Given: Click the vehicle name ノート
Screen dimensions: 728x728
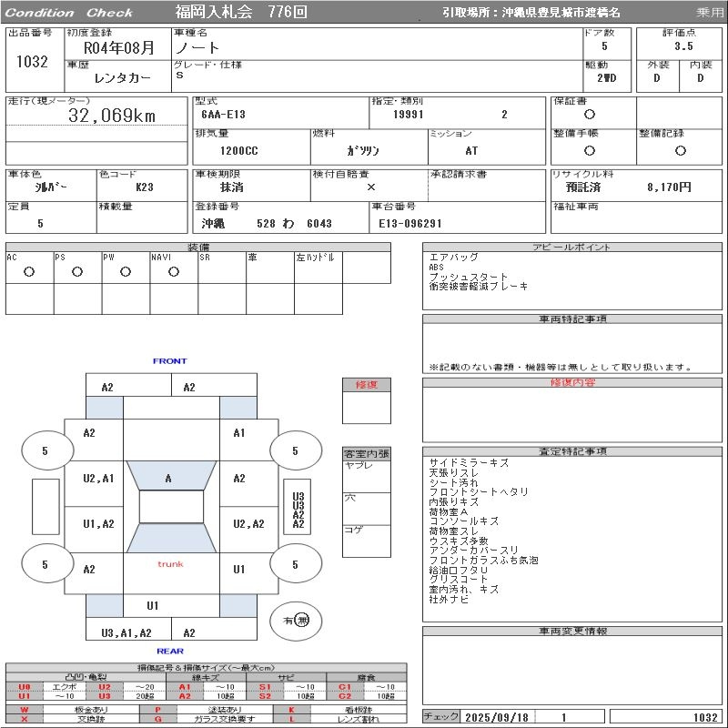Looking at the screenshot, I should (x=197, y=48).
